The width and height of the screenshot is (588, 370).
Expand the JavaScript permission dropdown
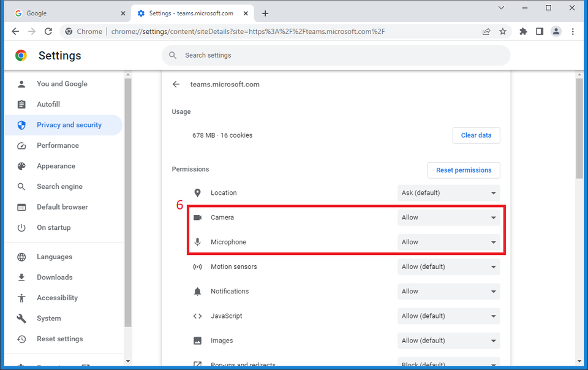click(x=448, y=316)
